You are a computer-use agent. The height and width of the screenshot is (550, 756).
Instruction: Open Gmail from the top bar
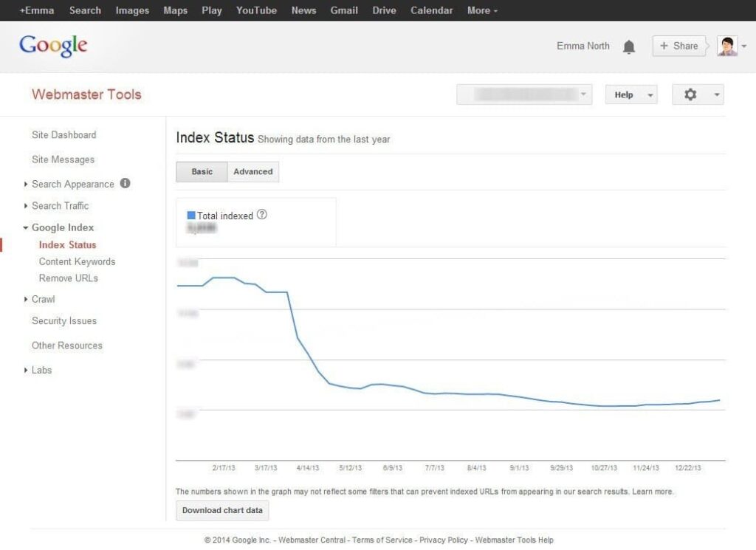tap(344, 10)
